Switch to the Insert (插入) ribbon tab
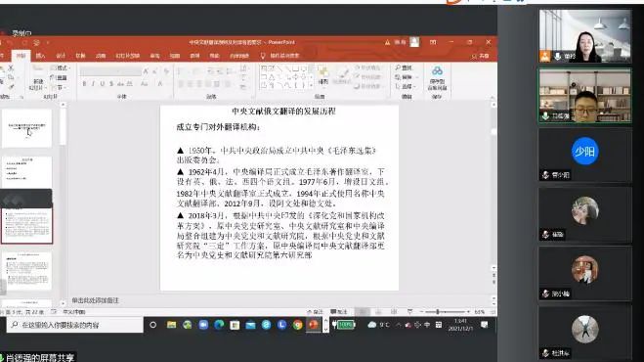The image size is (644, 362). click(x=40, y=56)
